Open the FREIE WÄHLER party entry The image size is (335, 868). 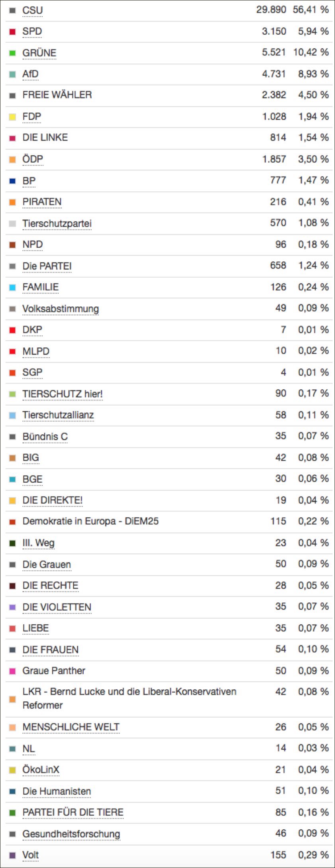point(57,95)
